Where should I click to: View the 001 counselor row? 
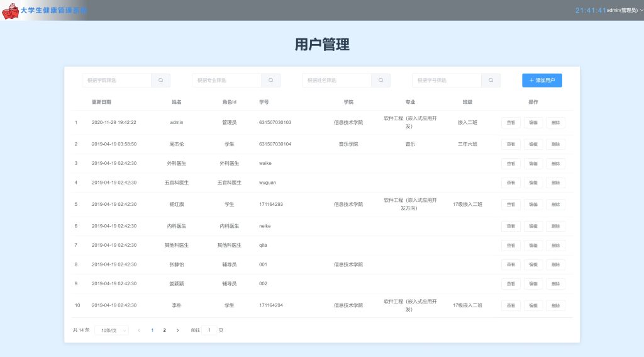[511, 264]
